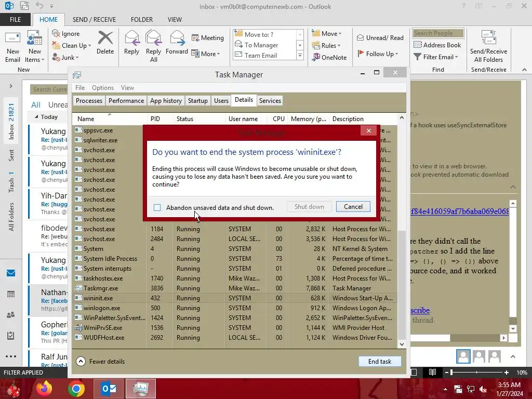The height and width of the screenshot is (399, 532).
Task: Click End task button in Task Manager
Action: pyautogui.click(x=380, y=362)
